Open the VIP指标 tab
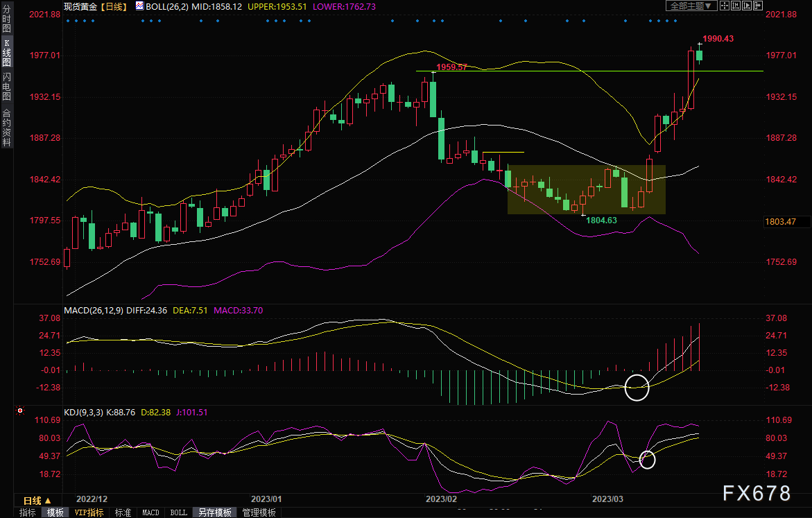Screen dimensions: 812x518 [89, 512]
